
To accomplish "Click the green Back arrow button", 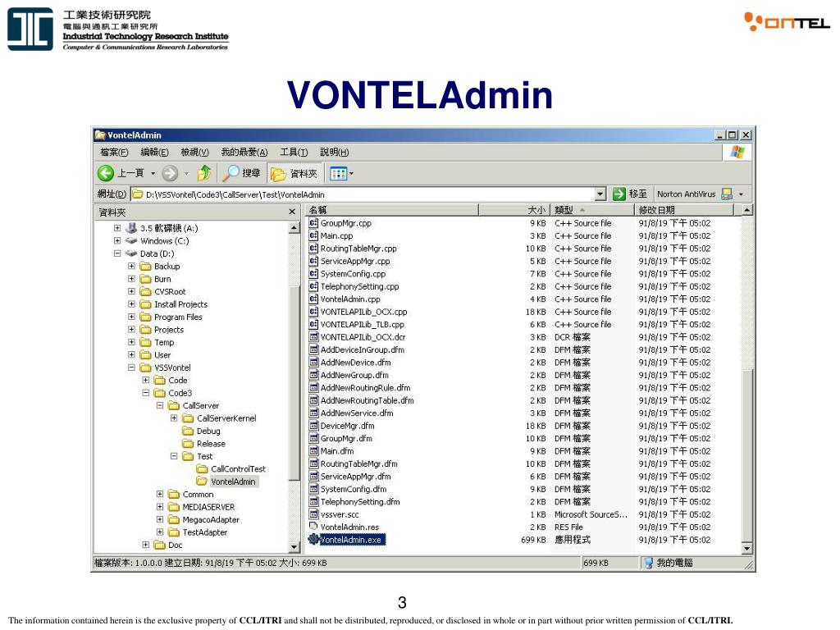I will [106, 173].
